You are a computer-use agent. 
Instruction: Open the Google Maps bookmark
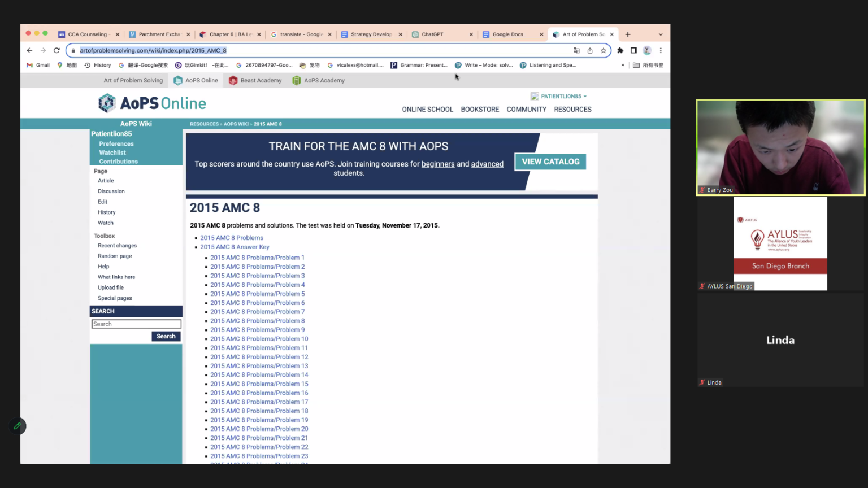point(67,65)
